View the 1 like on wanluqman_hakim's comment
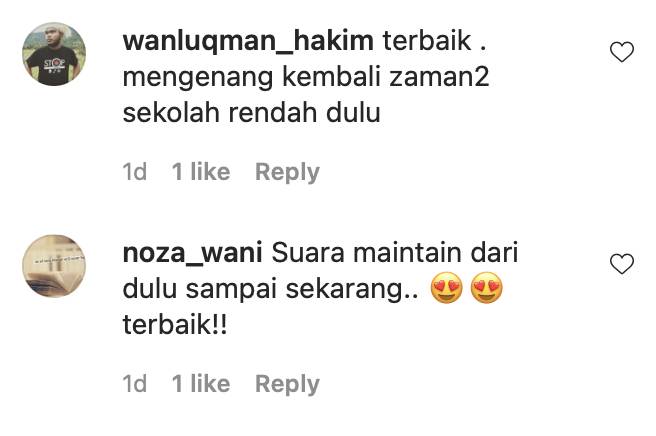The height and width of the screenshot is (436, 656). [x=201, y=172]
